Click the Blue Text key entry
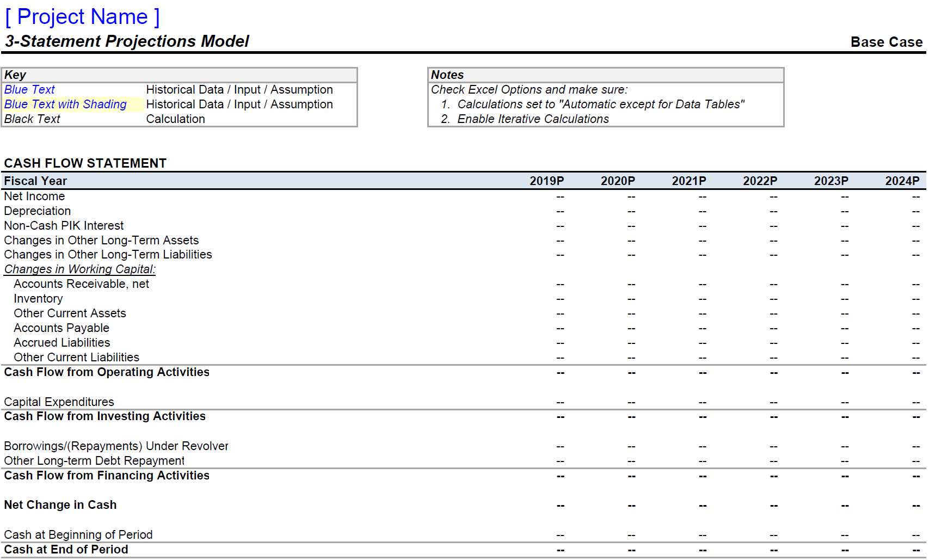This screenshot has width=929, height=560. [x=29, y=90]
